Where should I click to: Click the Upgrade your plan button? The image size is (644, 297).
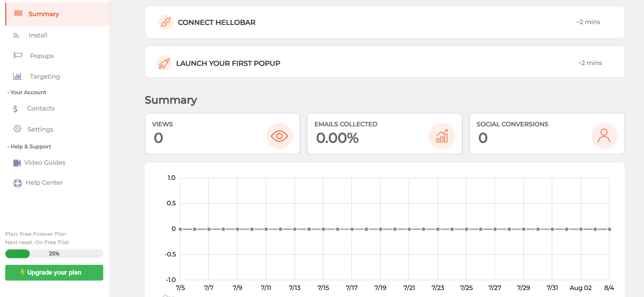click(54, 273)
